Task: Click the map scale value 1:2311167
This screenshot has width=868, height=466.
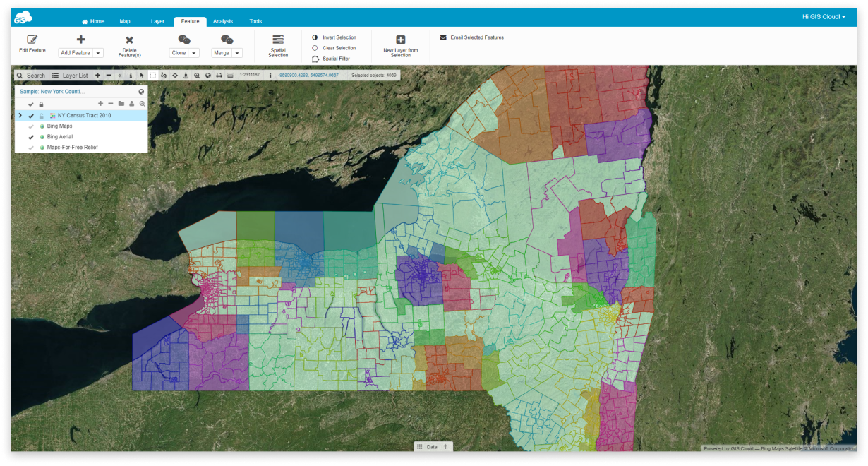Action: point(250,74)
